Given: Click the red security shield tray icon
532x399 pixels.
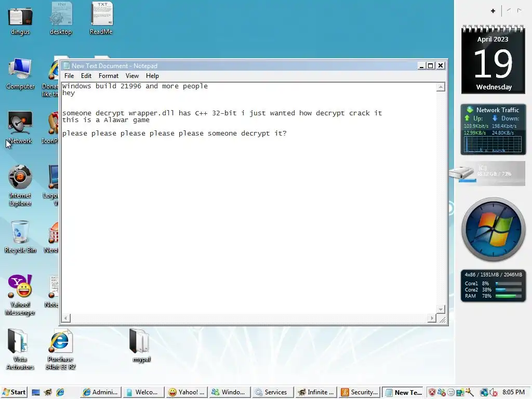Looking at the screenshot, I should tap(432, 393).
